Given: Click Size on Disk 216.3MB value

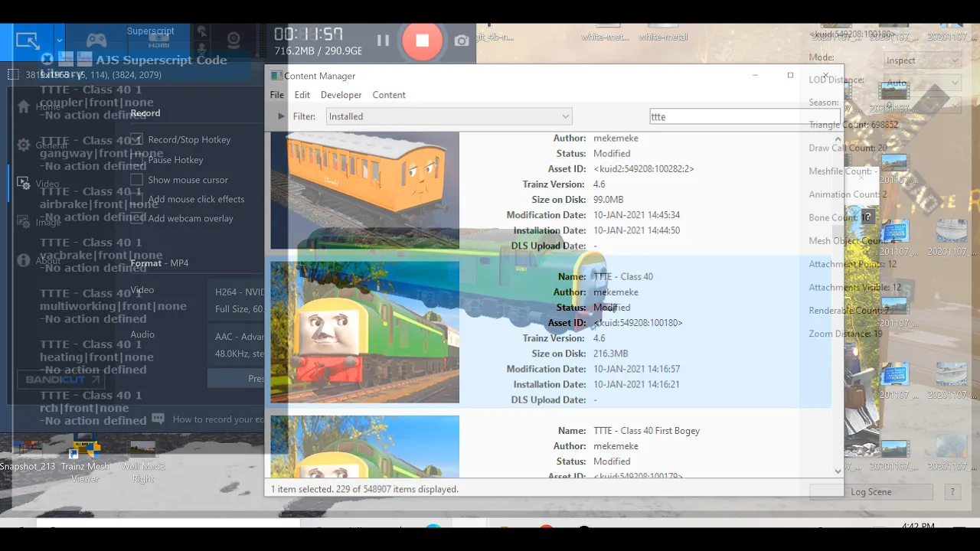Looking at the screenshot, I should point(611,354).
